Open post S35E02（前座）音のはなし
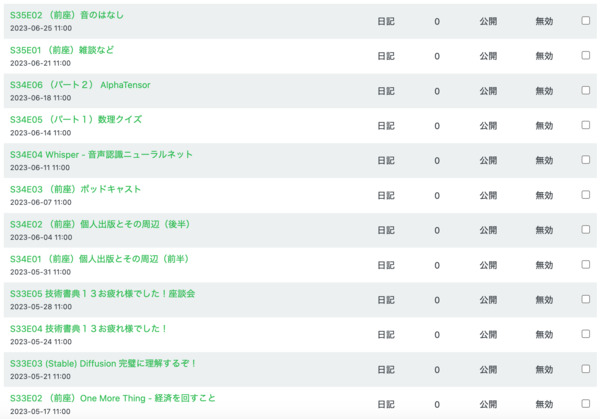Screen dimensions: 600x419 67,15
